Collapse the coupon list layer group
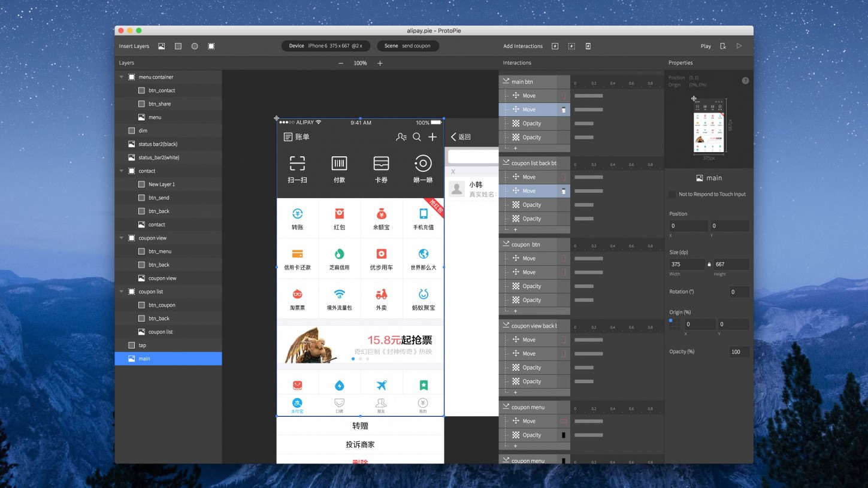This screenshot has width=868, height=488. click(x=122, y=292)
